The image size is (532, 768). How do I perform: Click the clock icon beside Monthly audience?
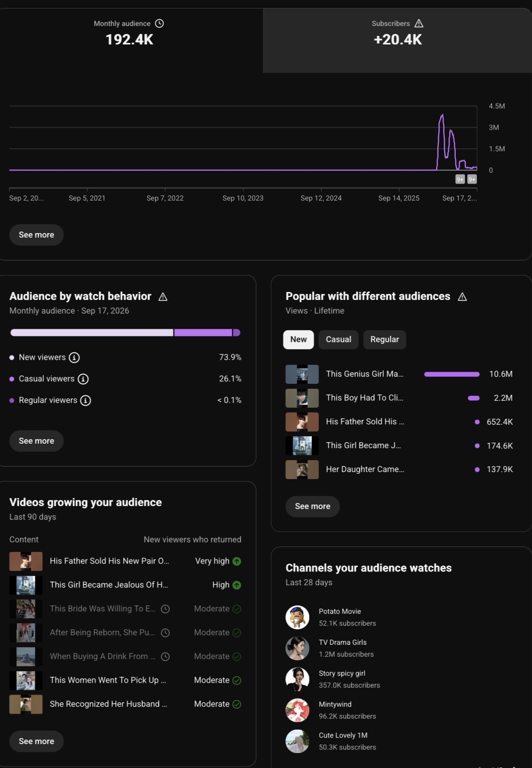click(160, 23)
